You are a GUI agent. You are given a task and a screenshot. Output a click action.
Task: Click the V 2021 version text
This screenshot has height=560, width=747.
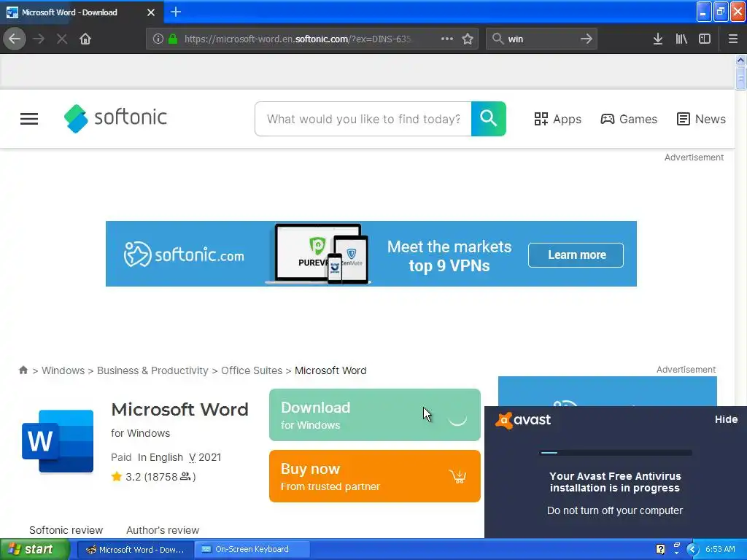coord(205,457)
